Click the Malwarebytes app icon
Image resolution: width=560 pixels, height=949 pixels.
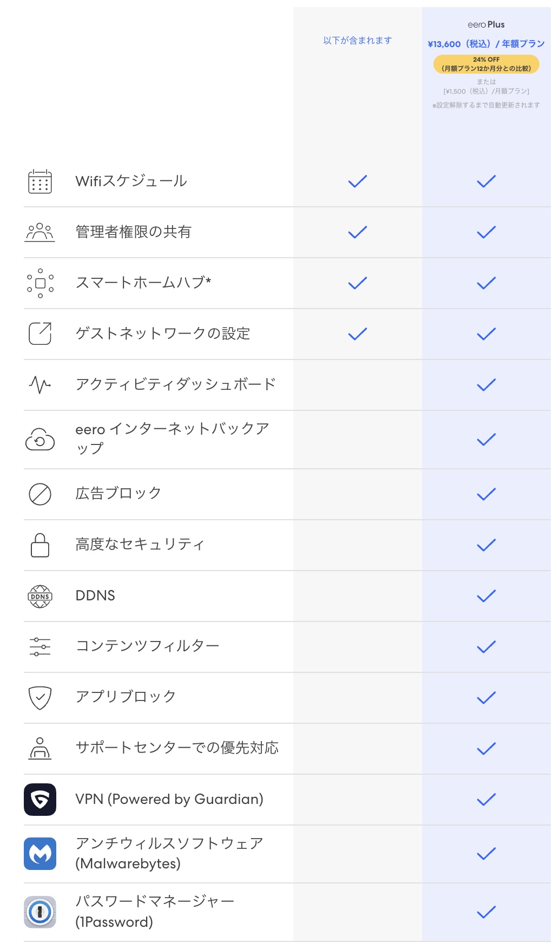40,854
